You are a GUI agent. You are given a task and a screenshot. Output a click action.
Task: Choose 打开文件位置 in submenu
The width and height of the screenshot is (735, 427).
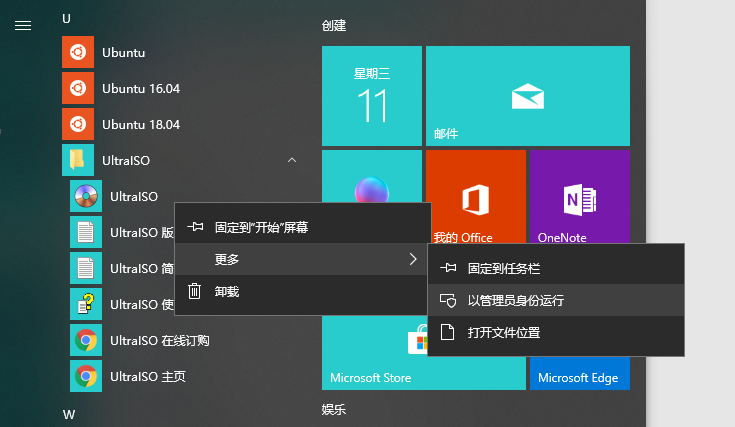[556, 332]
